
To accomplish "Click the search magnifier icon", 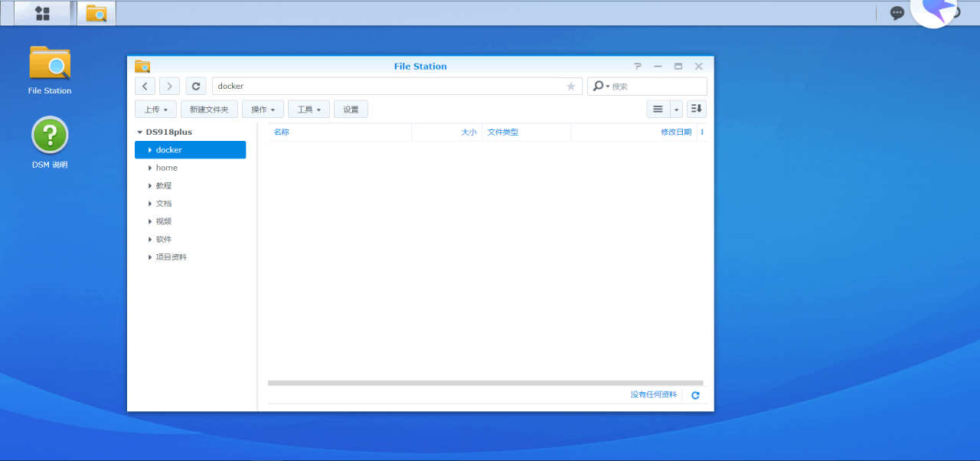I will point(598,86).
